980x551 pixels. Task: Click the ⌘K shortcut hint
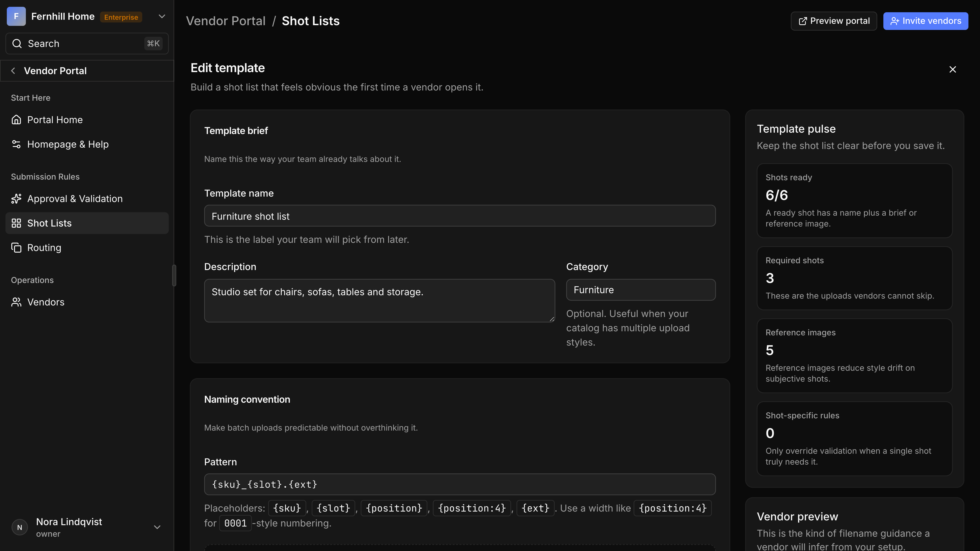(153, 44)
